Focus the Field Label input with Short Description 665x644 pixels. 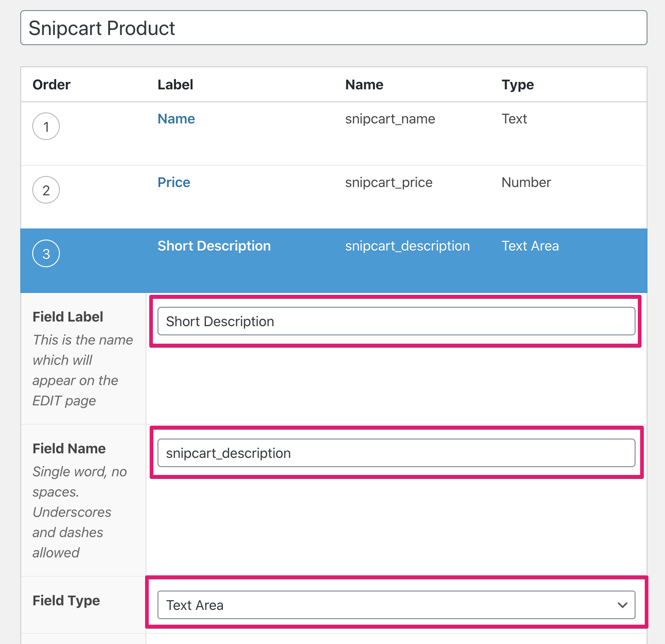(397, 321)
